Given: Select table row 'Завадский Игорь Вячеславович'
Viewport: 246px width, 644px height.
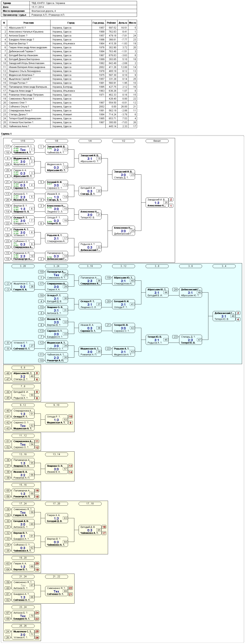Looking at the screenshot, I should pyautogui.click(x=69, y=63).
